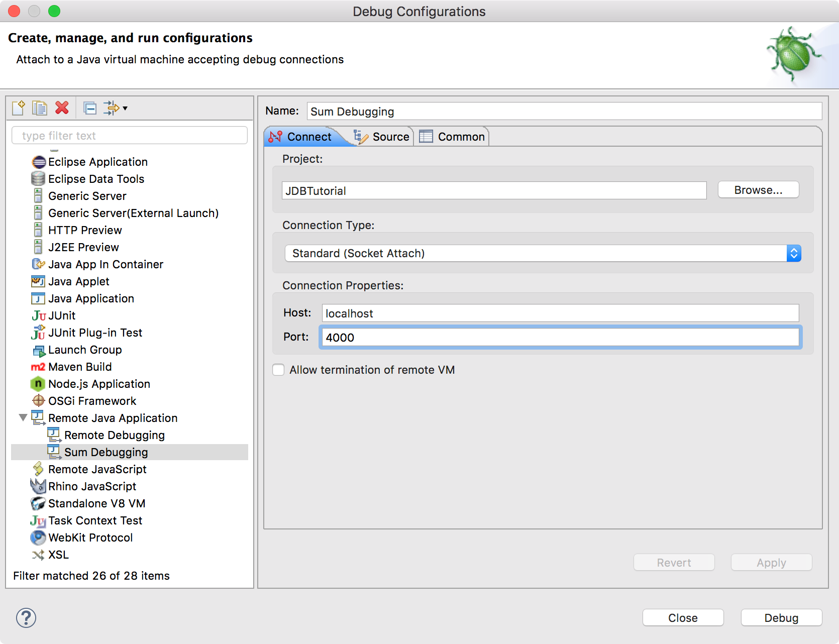
Task: Select the WebKit Protocol label
Action: coord(90,538)
